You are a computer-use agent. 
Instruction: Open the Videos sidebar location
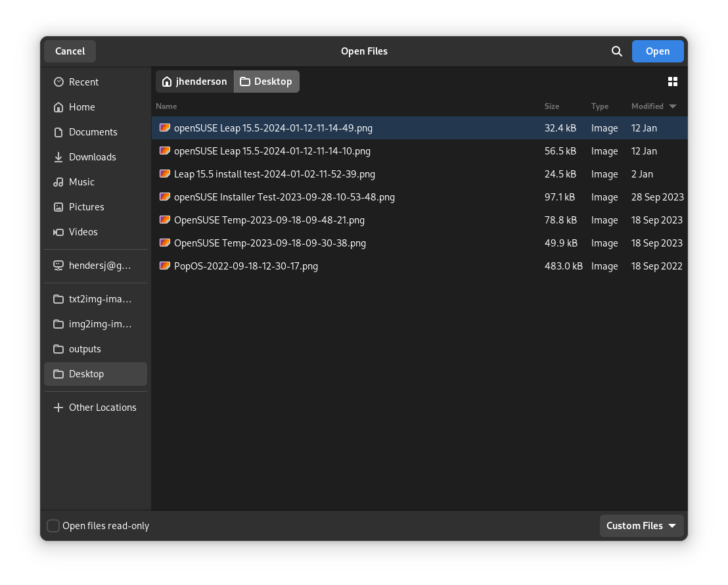tap(83, 231)
